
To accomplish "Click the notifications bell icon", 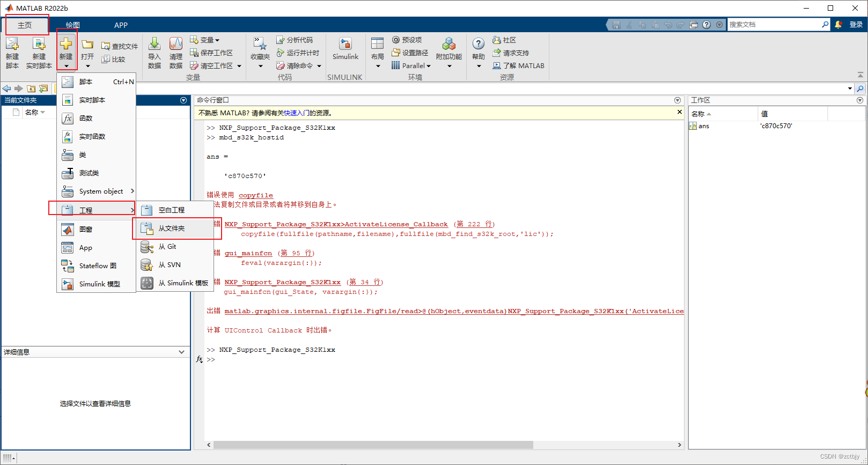I will (838, 25).
